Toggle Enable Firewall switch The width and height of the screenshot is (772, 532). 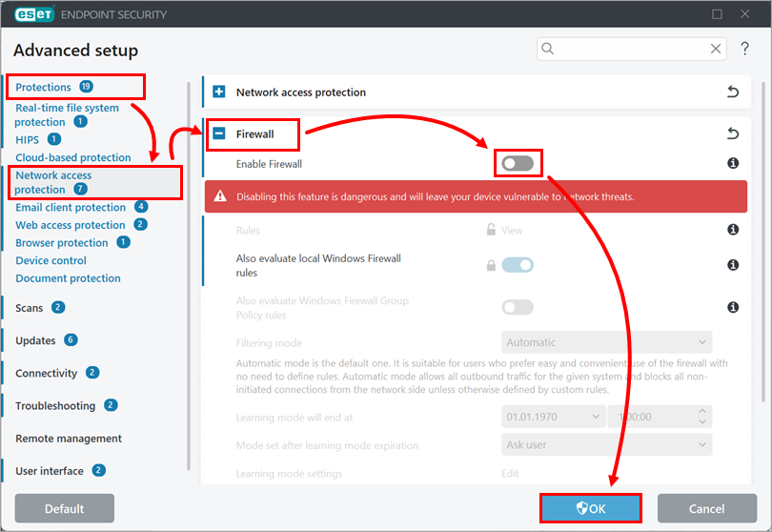click(x=518, y=163)
